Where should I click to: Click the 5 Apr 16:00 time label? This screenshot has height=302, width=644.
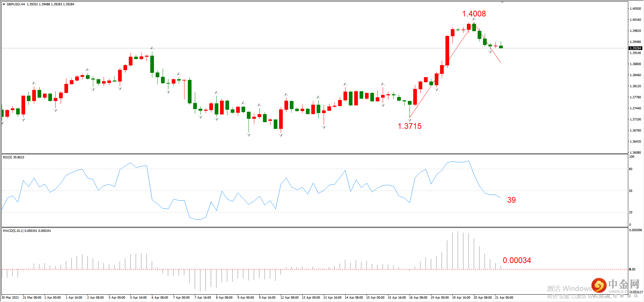(x=138, y=298)
